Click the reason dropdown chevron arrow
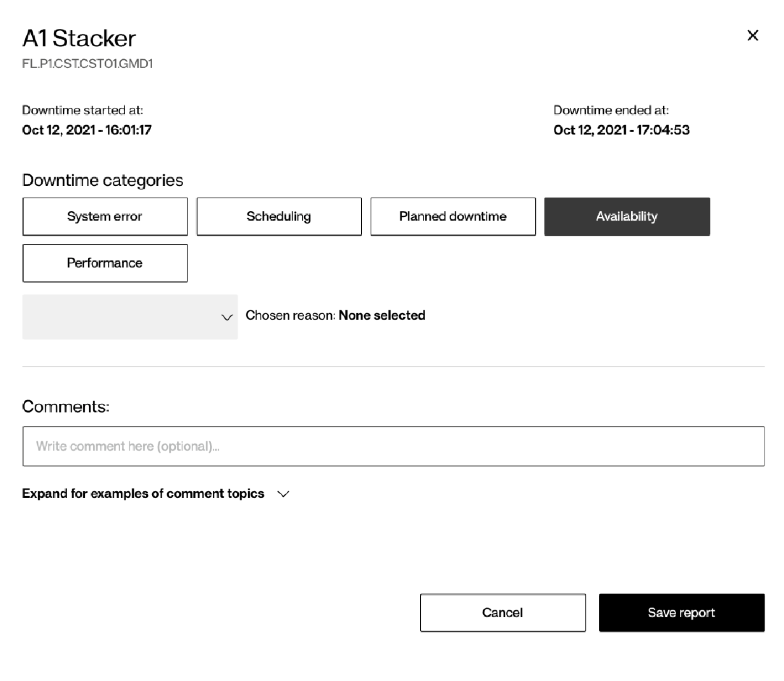Screen dimensions: 784x681 [227, 317]
